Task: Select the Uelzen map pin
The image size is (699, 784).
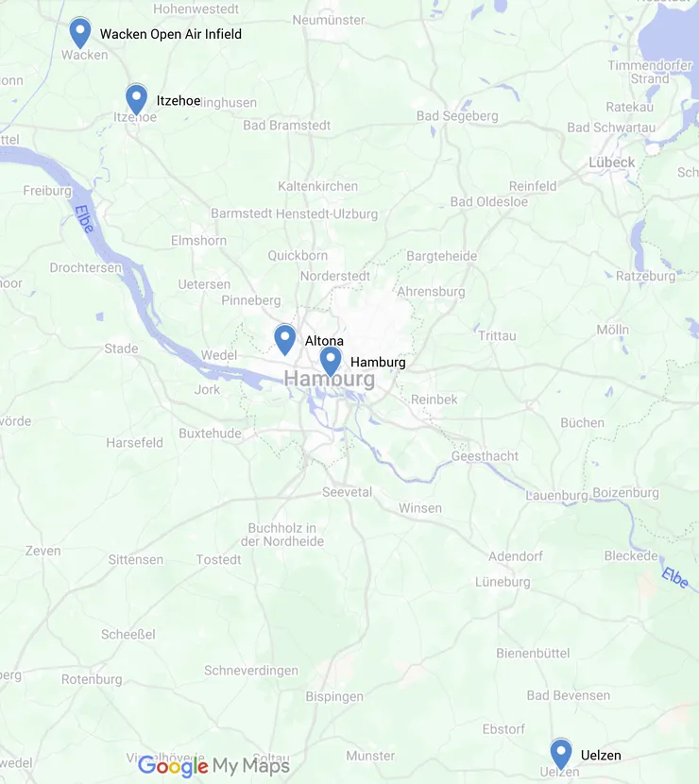Action: point(561,754)
